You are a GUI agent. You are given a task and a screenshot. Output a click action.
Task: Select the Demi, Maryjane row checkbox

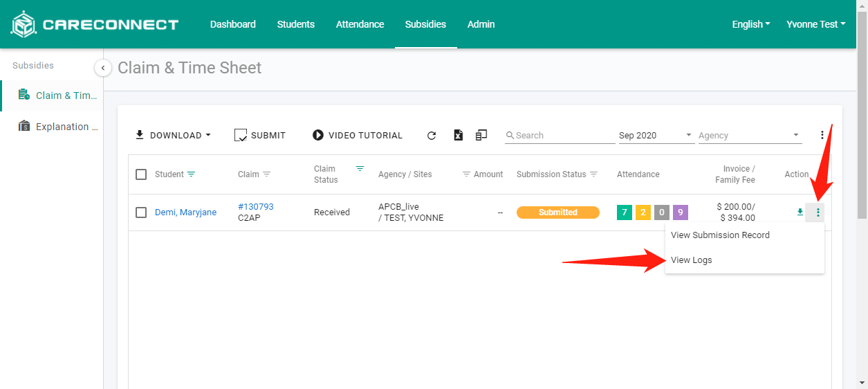(141, 212)
